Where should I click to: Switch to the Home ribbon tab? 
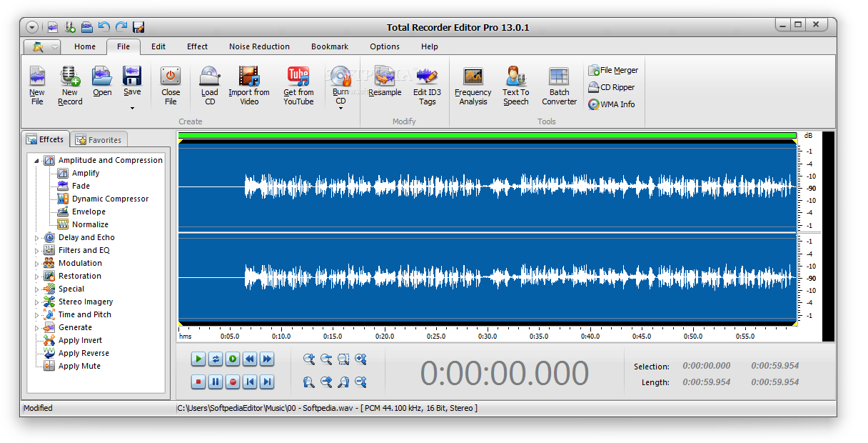[85, 46]
